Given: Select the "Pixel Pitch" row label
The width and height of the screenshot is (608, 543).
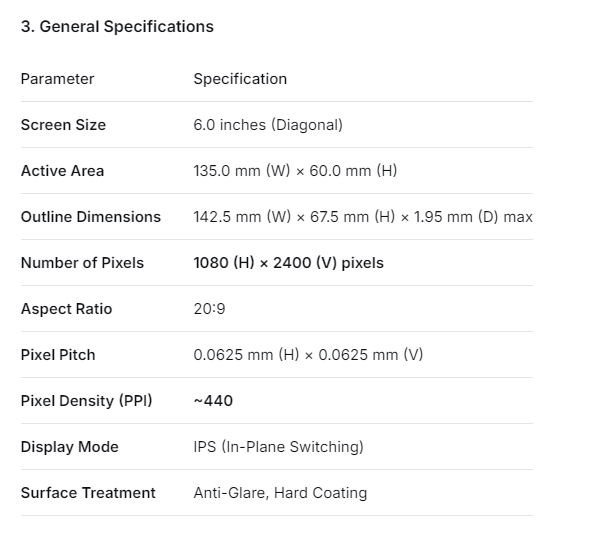Looking at the screenshot, I should click(58, 355).
